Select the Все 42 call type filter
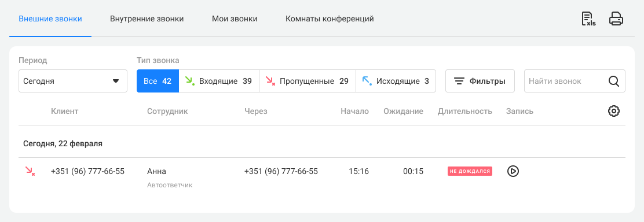 (x=158, y=82)
